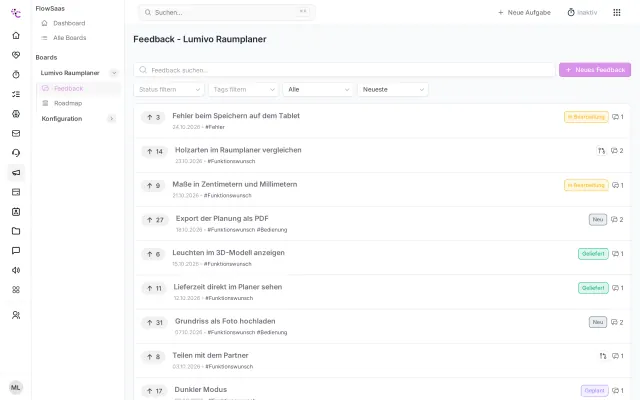Focus the global 'Suchen...' search box
Viewport: 640px width, 400px height.
point(227,13)
